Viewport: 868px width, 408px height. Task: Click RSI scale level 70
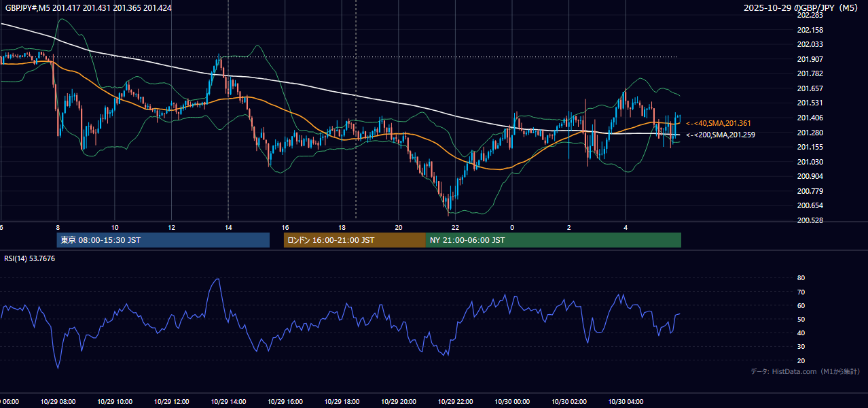pos(801,292)
